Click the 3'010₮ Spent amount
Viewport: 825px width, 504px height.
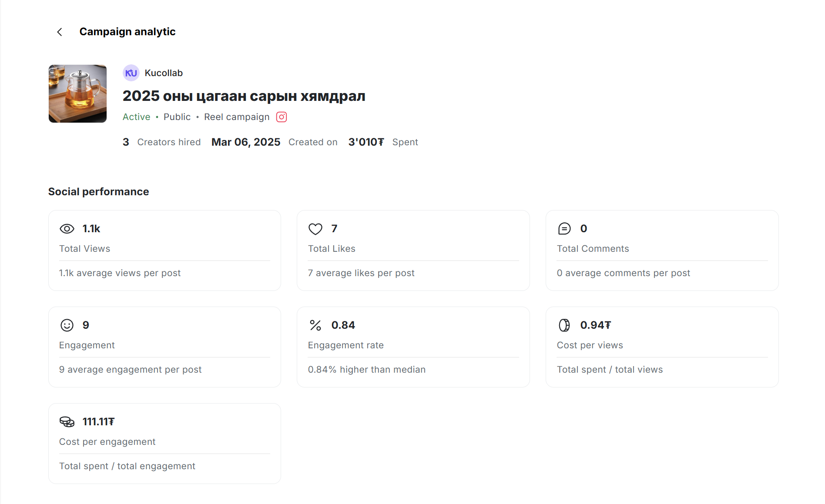click(x=366, y=142)
